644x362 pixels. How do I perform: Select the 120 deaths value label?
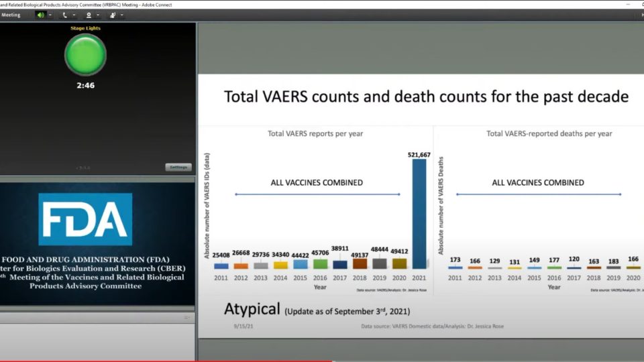coord(574,259)
